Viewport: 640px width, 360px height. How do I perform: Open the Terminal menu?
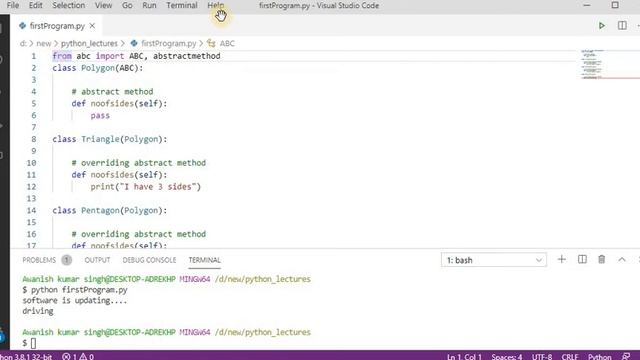[x=182, y=5]
